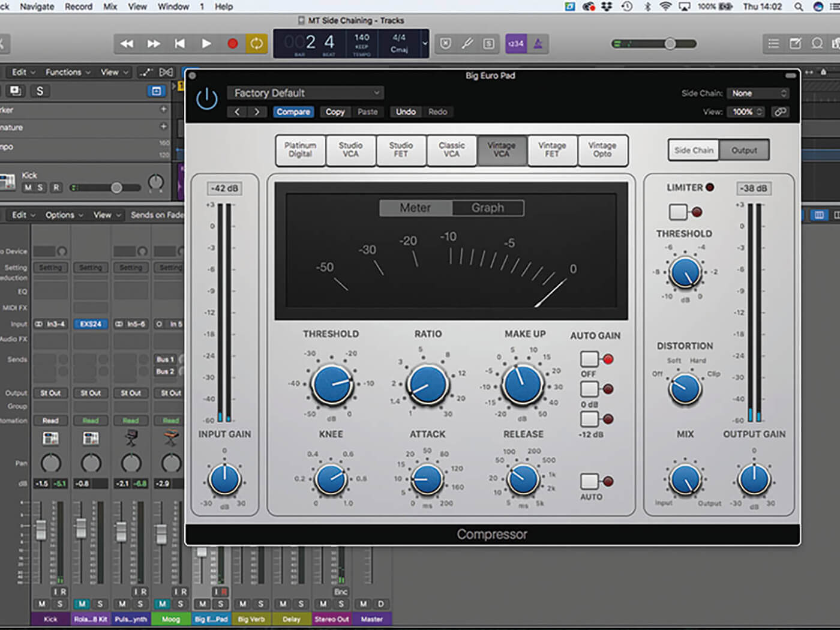Screen dimensions: 840x630
Task: Open Spotlight search in menu bar
Action: point(799,7)
